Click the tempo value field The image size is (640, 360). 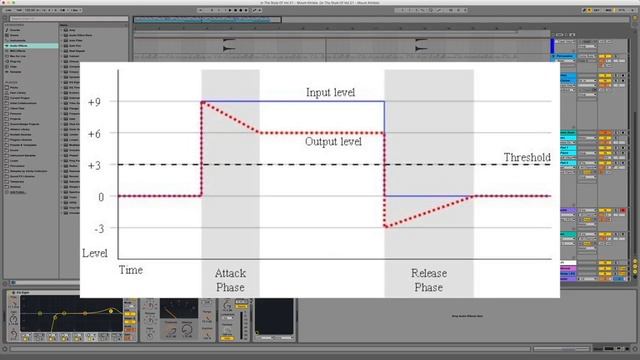[x=30, y=10]
